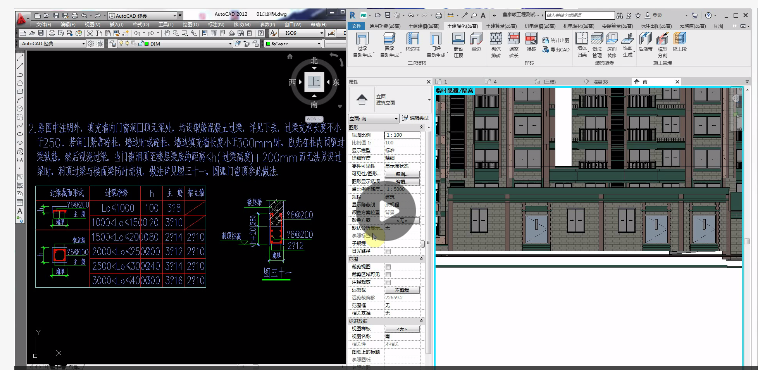This screenshot has width=758, height=370.
Task: Click Save in AutoCAD quick access toolbar
Action: (56, 15)
